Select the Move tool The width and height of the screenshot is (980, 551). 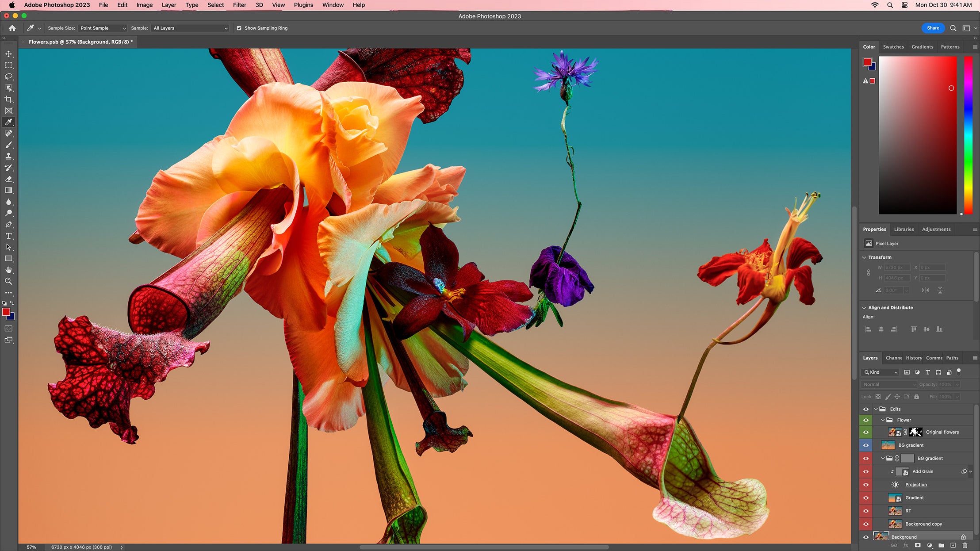(8, 54)
